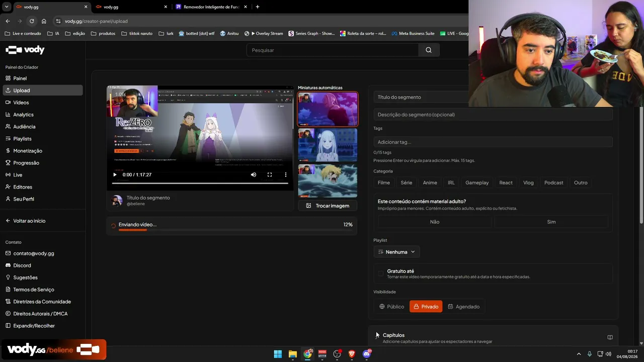This screenshot has height=362, width=644.
Task: Open the video player more options menu
Action: point(286,175)
